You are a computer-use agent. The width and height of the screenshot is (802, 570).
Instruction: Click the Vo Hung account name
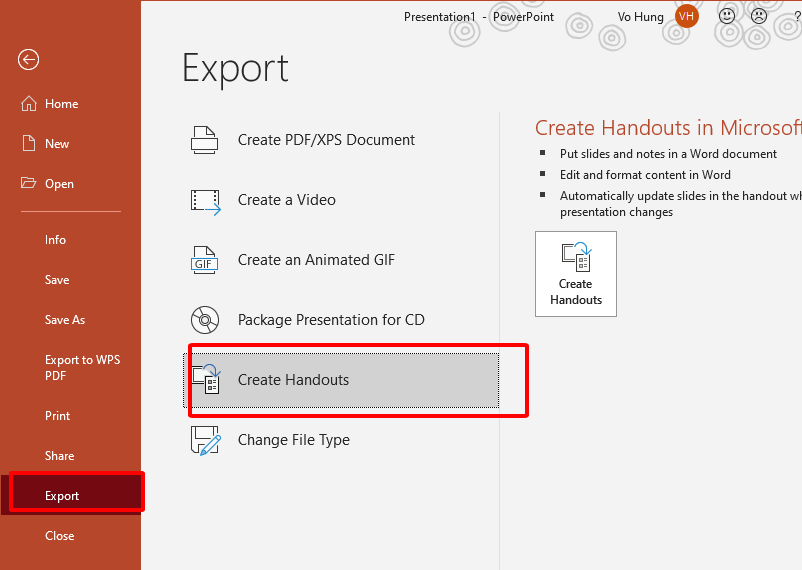click(x=640, y=17)
